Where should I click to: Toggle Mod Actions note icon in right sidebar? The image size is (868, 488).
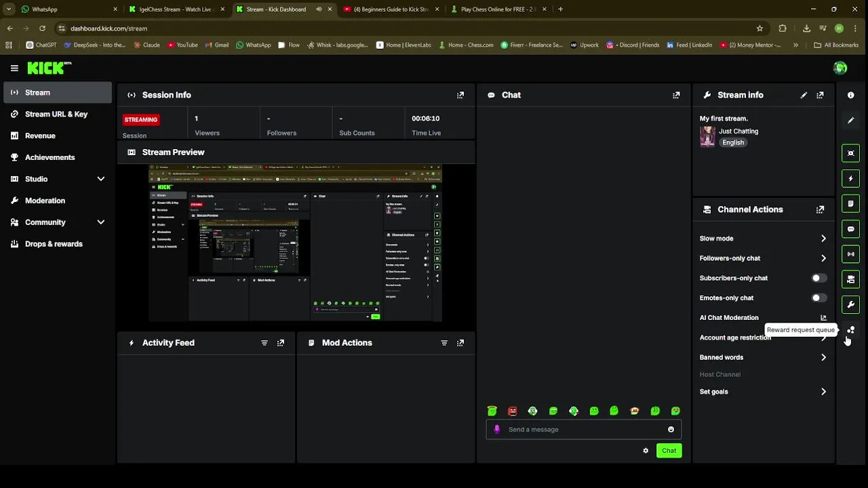pos(850,203)
